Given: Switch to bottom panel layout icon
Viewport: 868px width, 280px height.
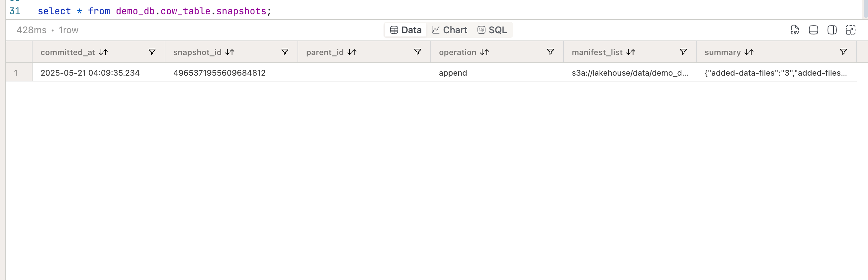Looking at the screenshot, I should point(814,30).
